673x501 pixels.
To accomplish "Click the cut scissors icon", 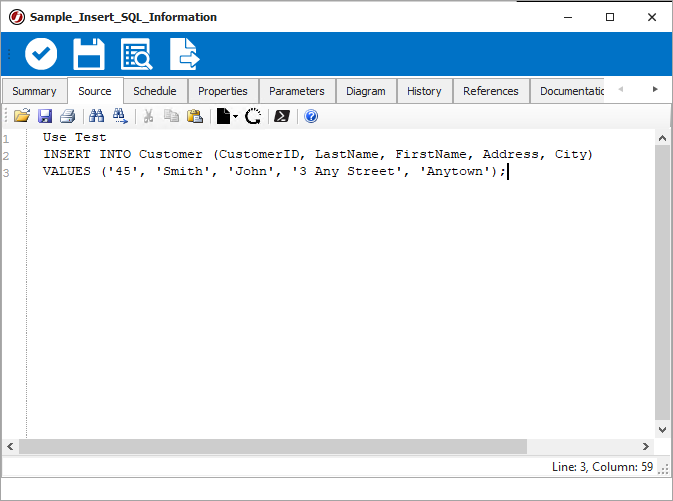I will click(x=148, y=116).
